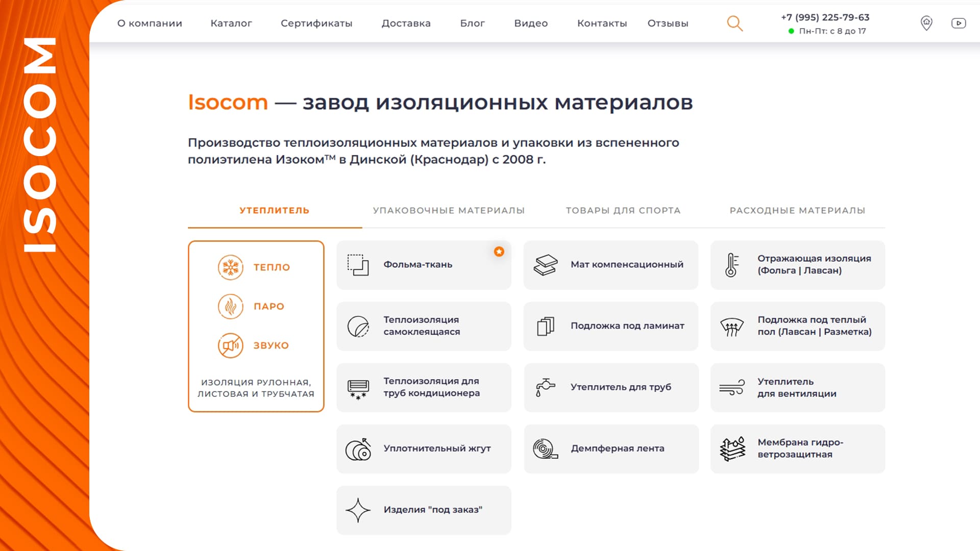The width and height of the screenshot is (980, 551).
Task: Go to Сертификаты page
Action: coord(316,23)
